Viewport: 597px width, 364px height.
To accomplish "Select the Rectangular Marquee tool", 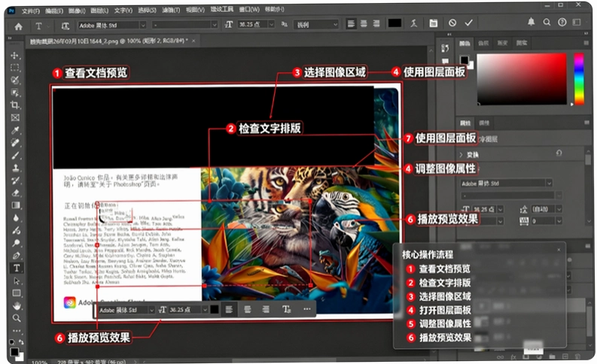I will [x=15, y=68].
